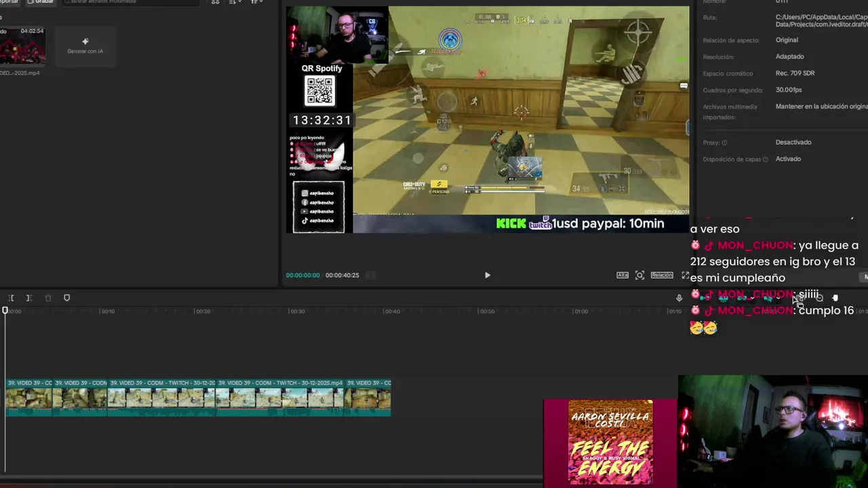Click the current timecode 00:00:00:00
Screen dimensions: 868x488
click(302, 275)
